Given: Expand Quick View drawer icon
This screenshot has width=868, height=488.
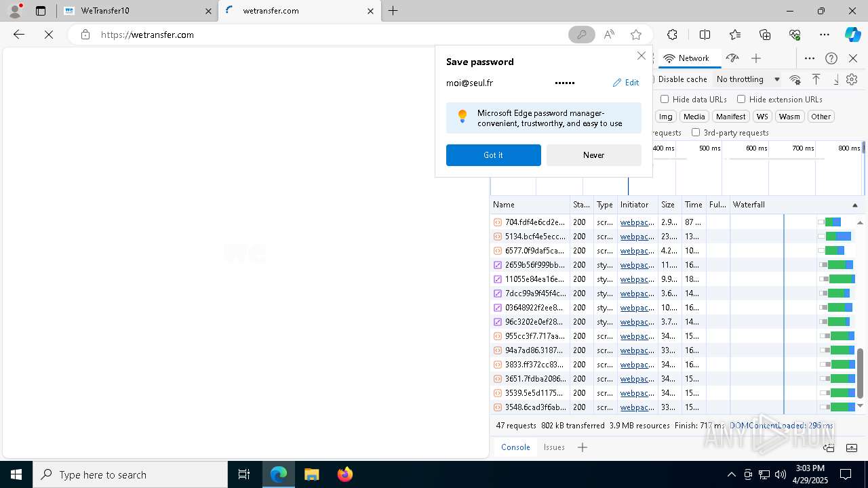Looking at the screenshot, I should [x=852, y=447].
